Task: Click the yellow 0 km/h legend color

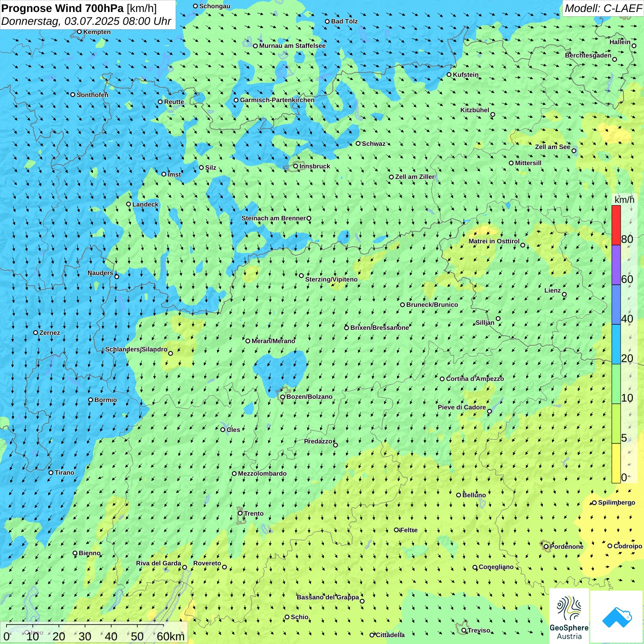Action: click(616, 463)
